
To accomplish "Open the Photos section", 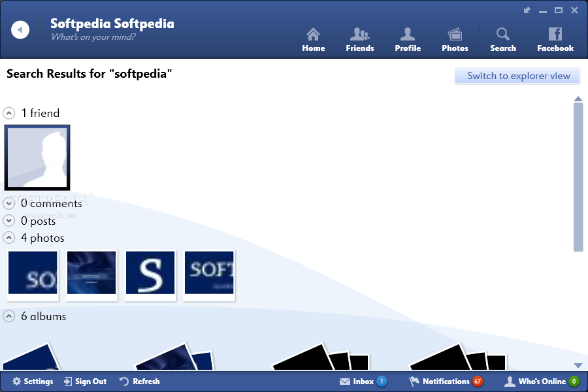I will [455, 40].
